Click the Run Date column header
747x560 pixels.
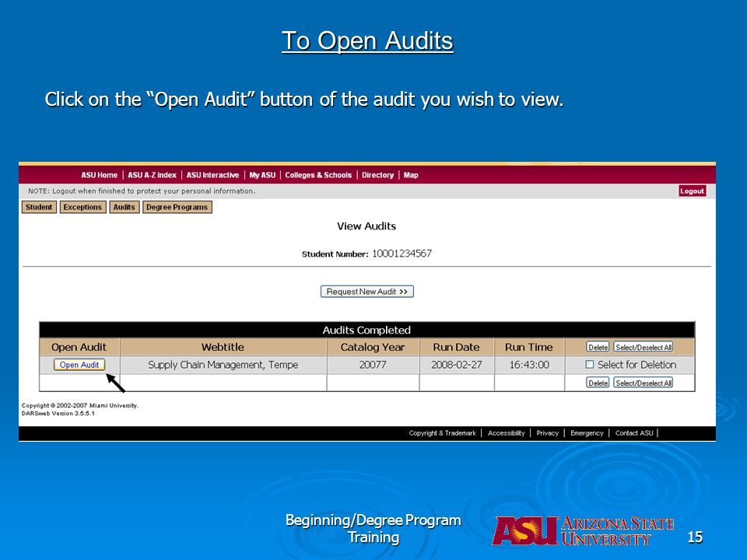pos(457,347)
